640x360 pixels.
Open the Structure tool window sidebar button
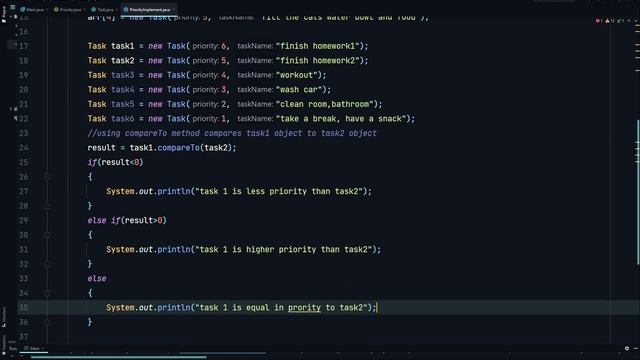point(4,317)
